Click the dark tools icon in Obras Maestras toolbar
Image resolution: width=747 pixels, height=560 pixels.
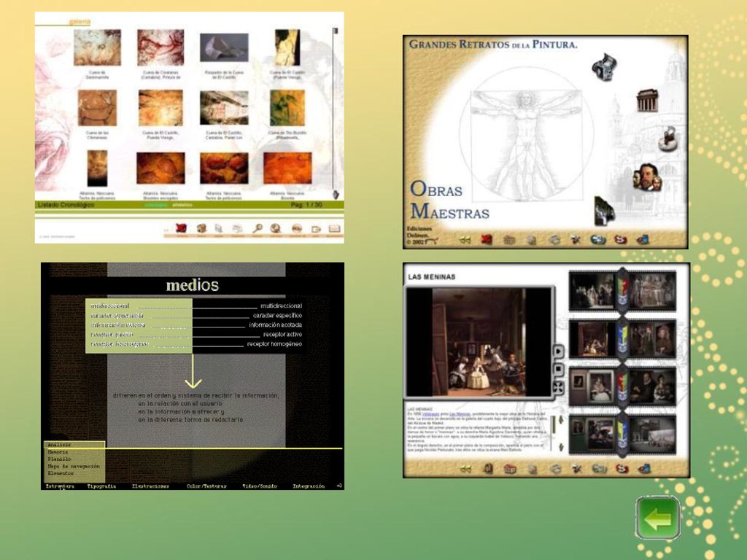576,239
